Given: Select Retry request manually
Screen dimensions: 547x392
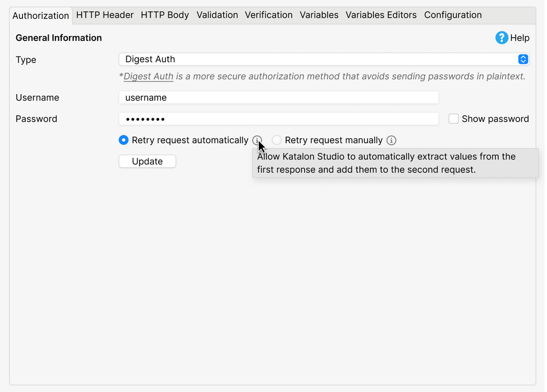Looking at the screenshot, I should pos(277,140).
